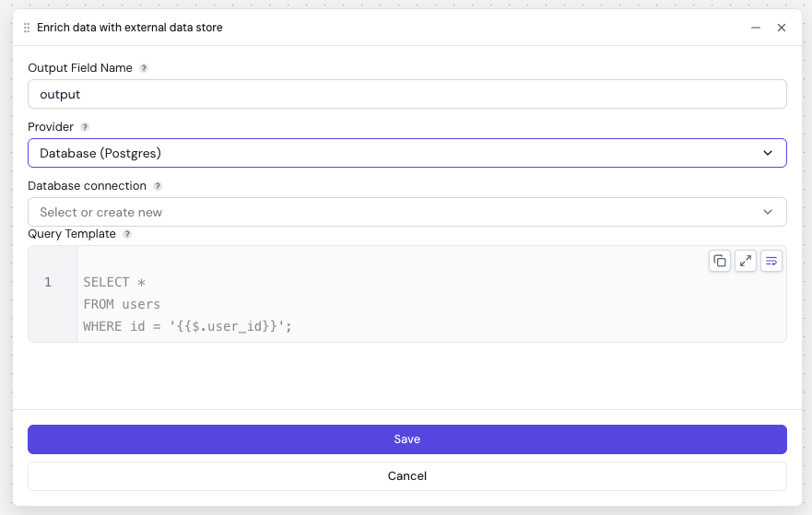The height and width of the screenshot is (515, 812).
Task: Toggle word wrap in query editor
Action: tap(771, 261)
